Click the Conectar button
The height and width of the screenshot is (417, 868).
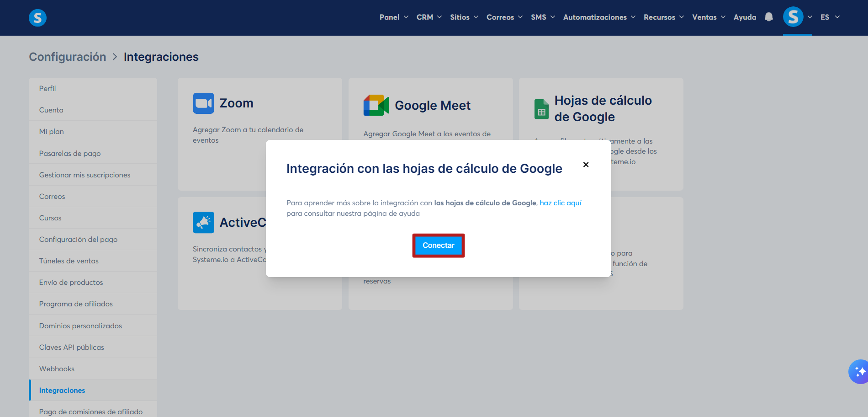tap(439, 246)
